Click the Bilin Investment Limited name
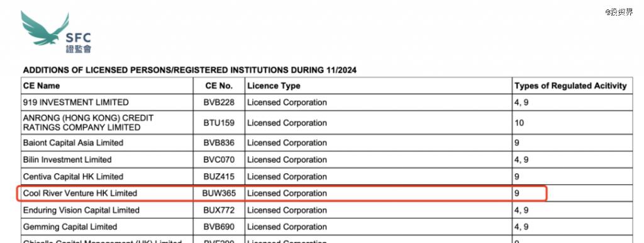The image size is (644, 243). click(67, 159)
